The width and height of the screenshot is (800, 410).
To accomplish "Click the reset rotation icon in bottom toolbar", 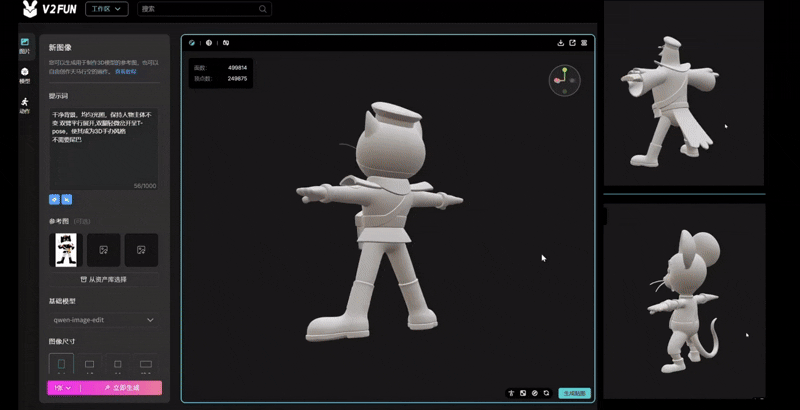I will coord(547,393).
